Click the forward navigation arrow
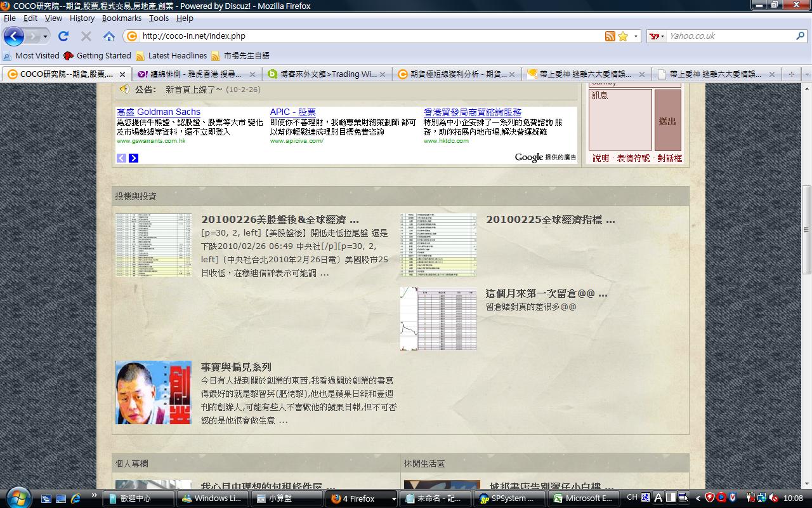The width and height of the screenshot is (812, 508). (x=33, y=36)
